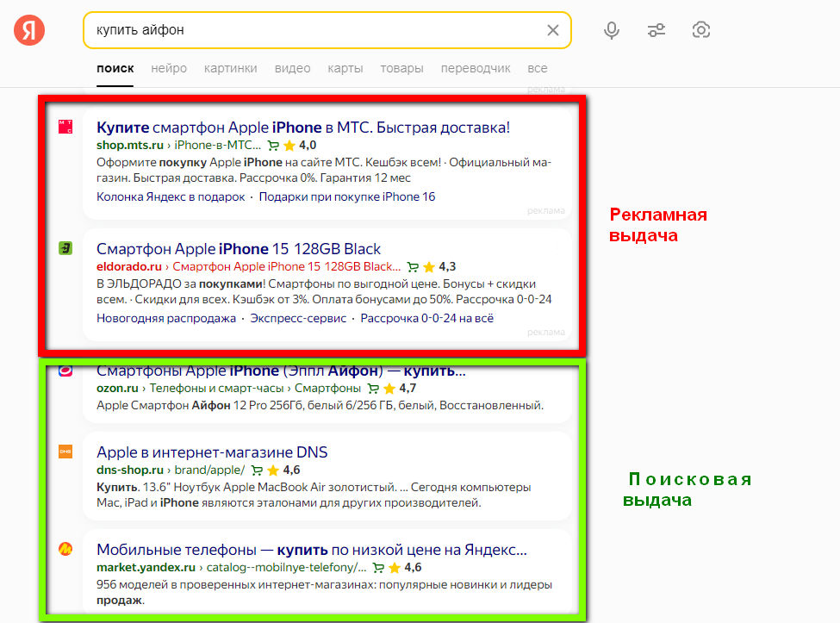Open 'catalog--mobilnye-telefony/' breadcrumb

[287, 568]
